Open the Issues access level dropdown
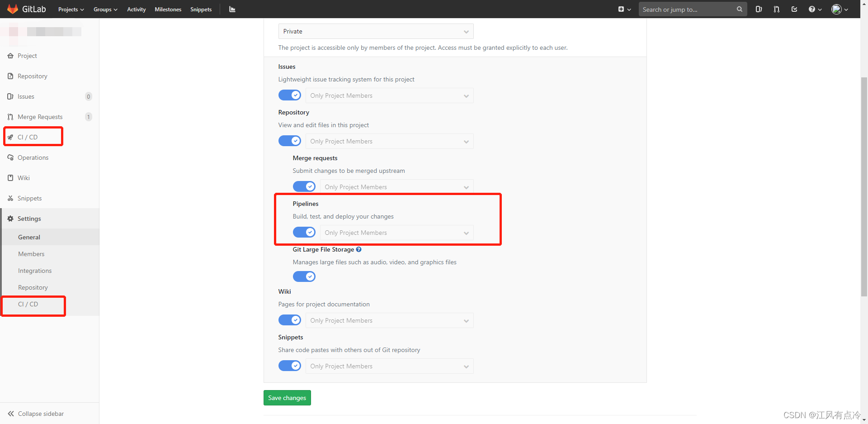 click(390, 95)
